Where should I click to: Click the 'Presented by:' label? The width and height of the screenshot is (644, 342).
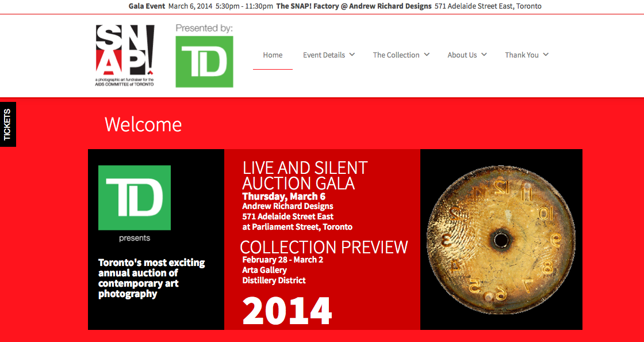[x=204, y=28]
